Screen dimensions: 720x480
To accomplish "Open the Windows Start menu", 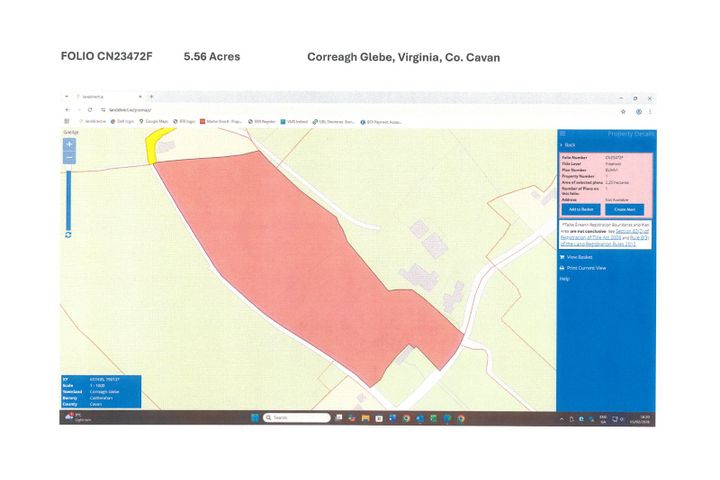I will click(x=255, y=417).
